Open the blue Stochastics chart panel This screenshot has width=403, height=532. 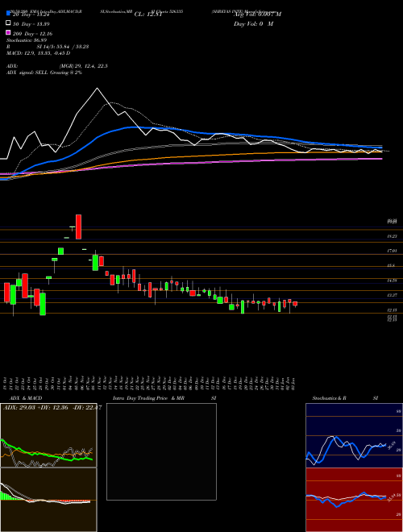point(354,435)
